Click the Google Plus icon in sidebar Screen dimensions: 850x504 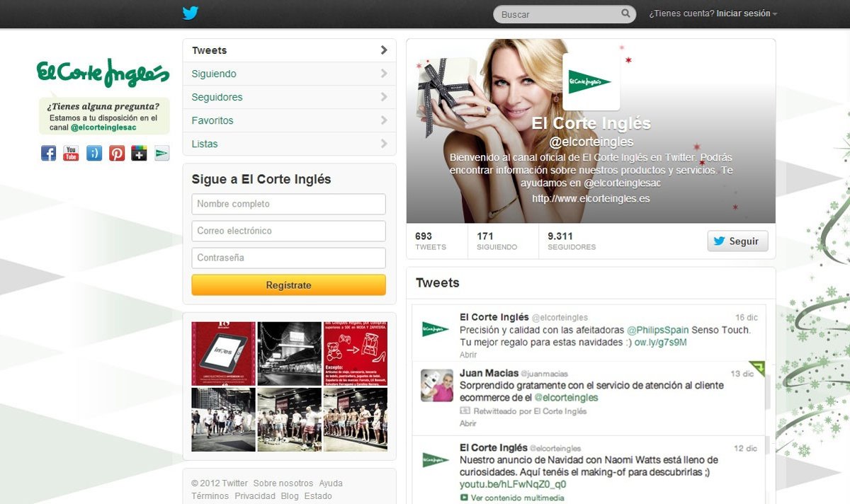[140, 153]
